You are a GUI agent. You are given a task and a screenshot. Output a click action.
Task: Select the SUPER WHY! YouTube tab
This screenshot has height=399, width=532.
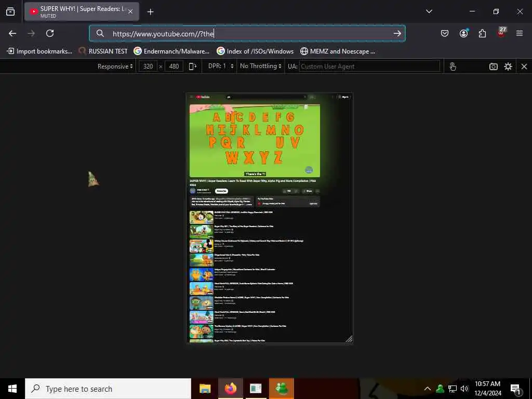click(82, 11)
